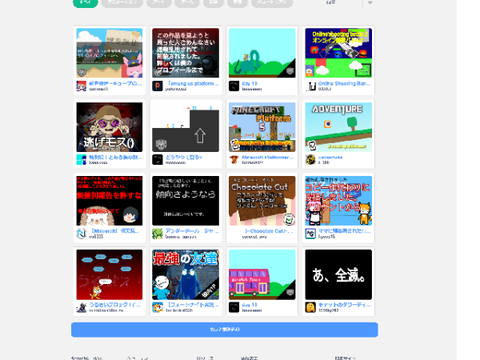Viewport: 480px width, 360px height.
Task: Click the blue load more button
Action: tap(224, 330)
